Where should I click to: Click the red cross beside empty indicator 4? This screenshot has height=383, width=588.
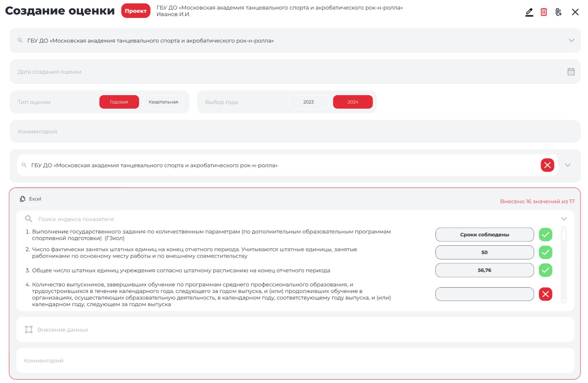click(x=545, y=294)
